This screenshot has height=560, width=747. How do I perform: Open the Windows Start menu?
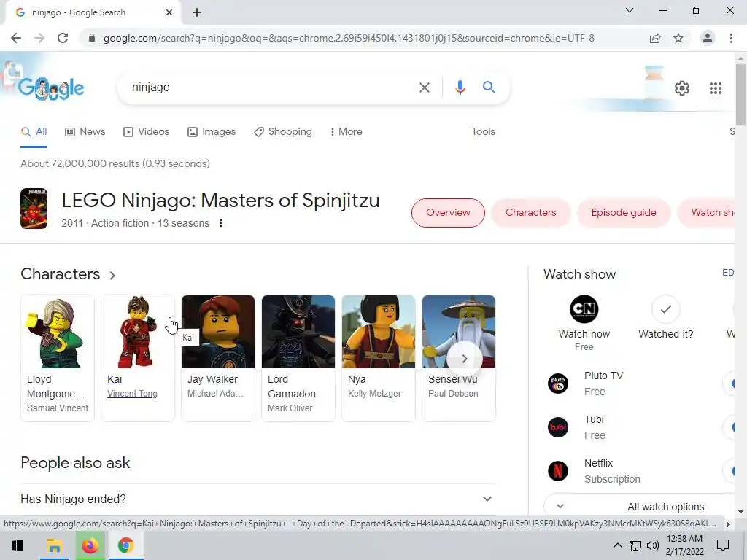pyautogui.click(x=18, y=545)
